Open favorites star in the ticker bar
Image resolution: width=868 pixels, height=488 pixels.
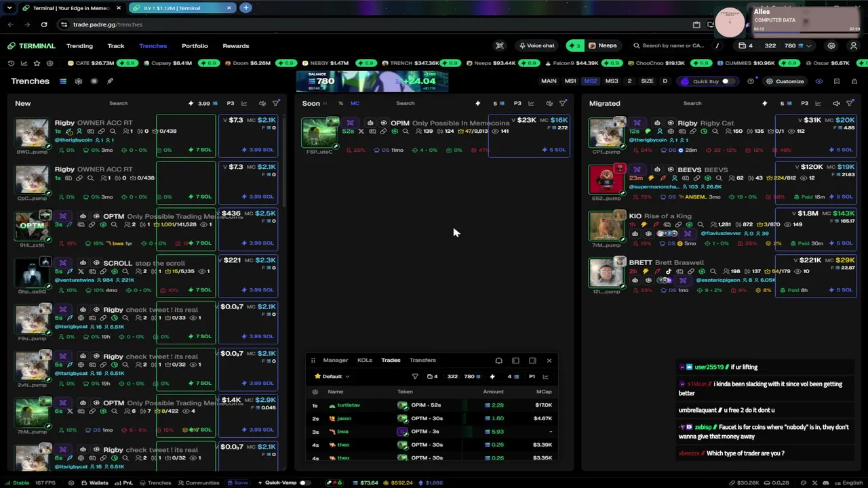coord(37,63)
